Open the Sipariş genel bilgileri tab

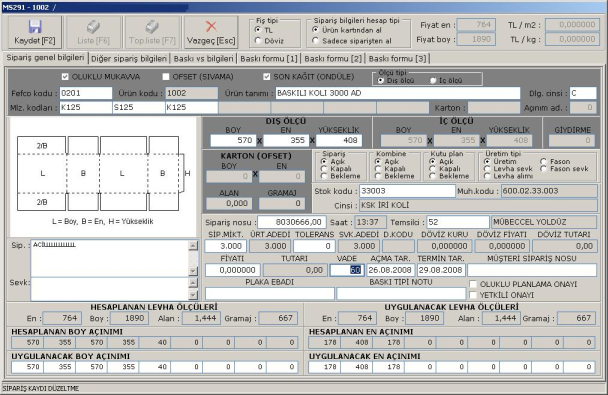(45, 58)
